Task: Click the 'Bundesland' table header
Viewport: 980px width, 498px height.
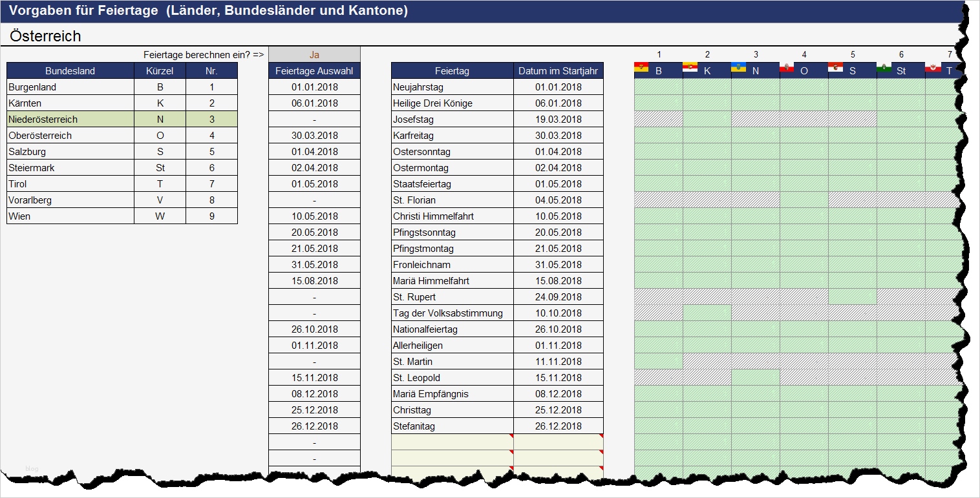Action: [70, 70]
